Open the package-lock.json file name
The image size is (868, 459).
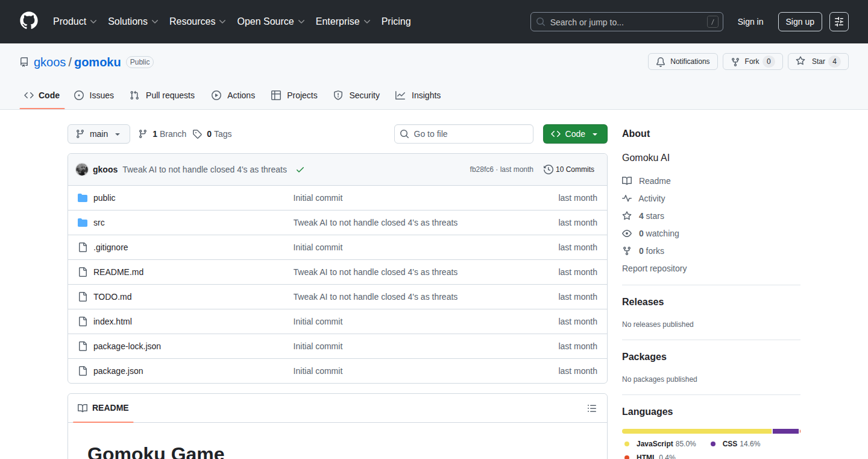(127, 346)
